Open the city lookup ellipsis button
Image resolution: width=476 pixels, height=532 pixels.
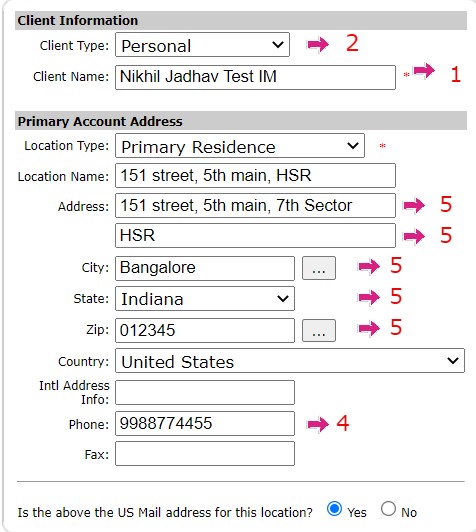click(319, 268)
